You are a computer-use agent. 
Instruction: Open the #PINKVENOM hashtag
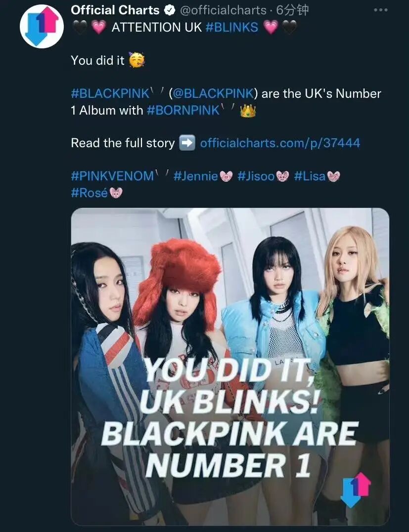[112, 176]
